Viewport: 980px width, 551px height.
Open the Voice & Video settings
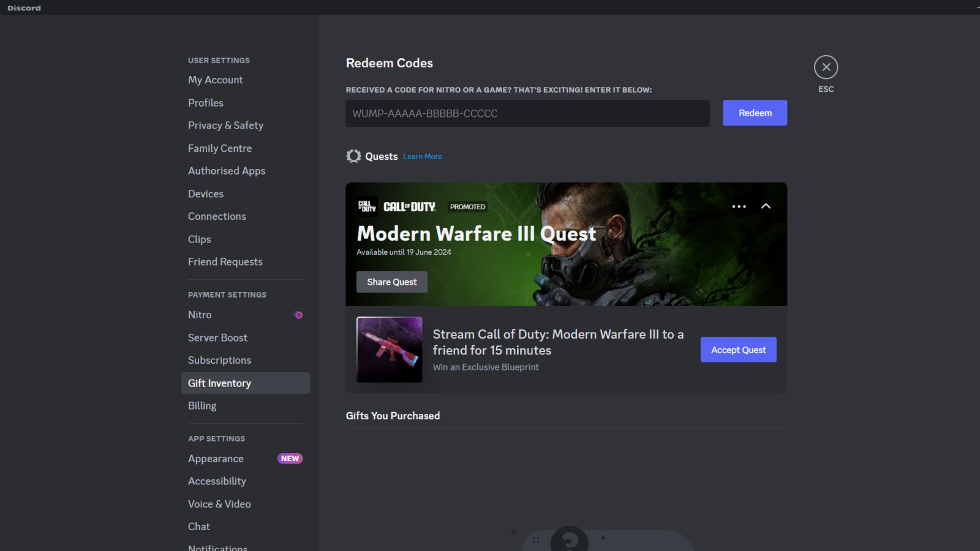click(219, 503)
